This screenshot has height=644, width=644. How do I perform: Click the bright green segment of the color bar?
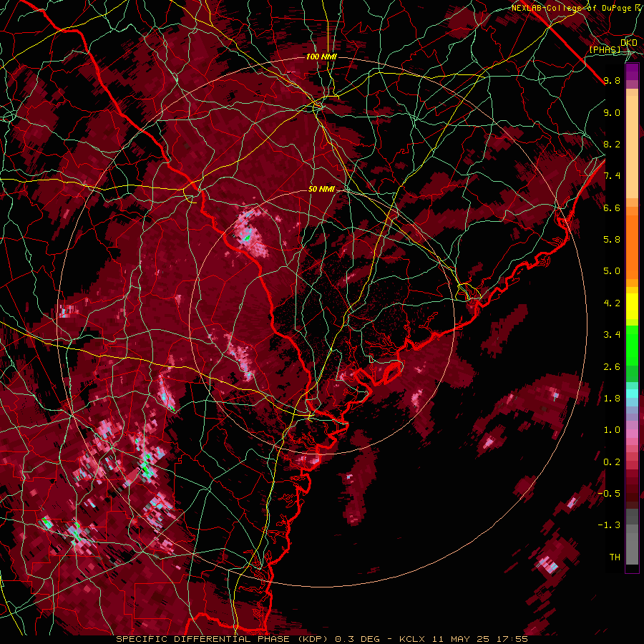click(632, 345)
